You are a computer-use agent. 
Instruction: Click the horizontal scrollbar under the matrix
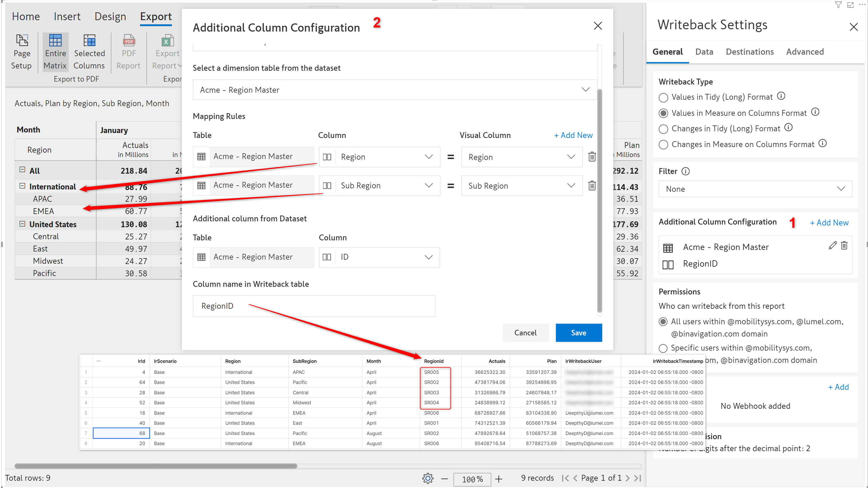click(156, 466)
